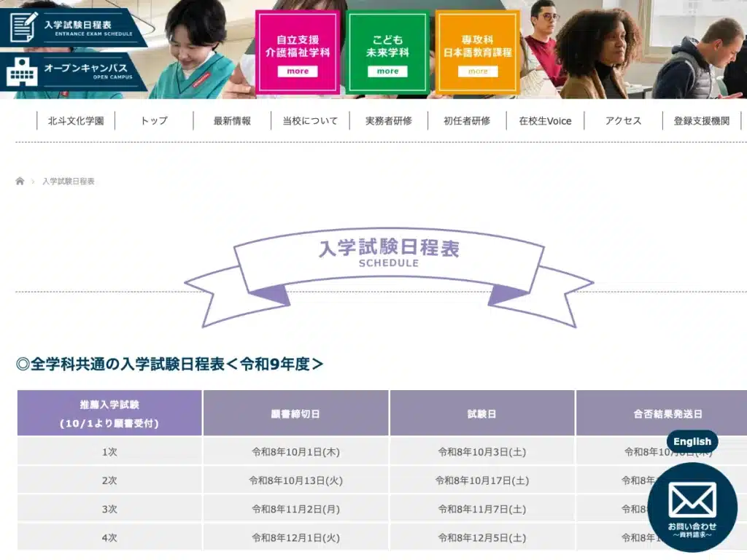Click the 1次 row label
This screenshot has width=747, height=560.
pos(109,452)
